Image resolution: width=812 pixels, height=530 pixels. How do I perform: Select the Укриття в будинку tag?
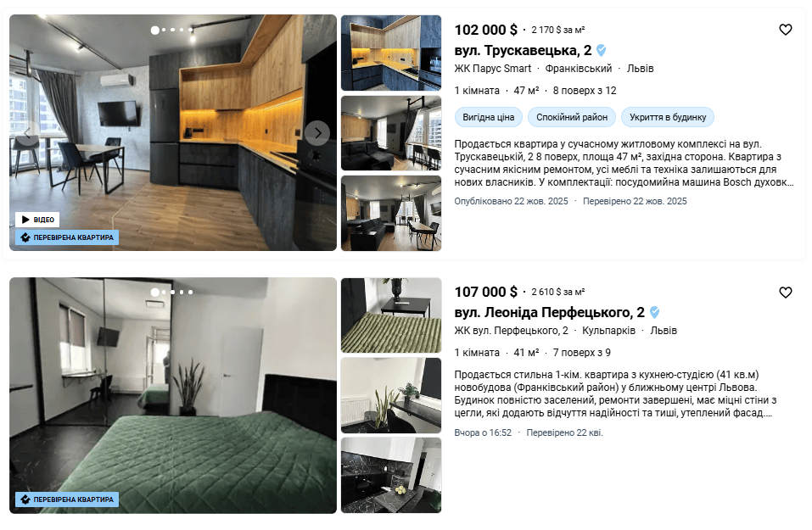668,117
